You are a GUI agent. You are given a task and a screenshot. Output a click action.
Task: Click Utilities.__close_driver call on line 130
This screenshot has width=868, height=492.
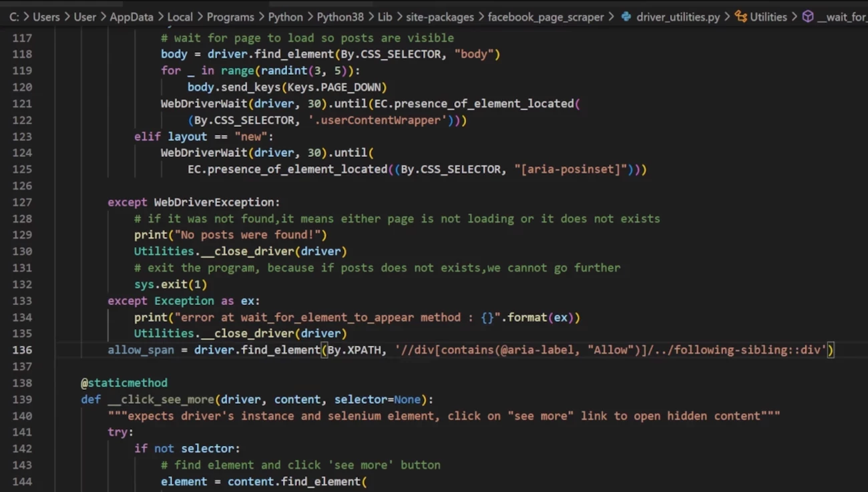(x=240, y=251)
